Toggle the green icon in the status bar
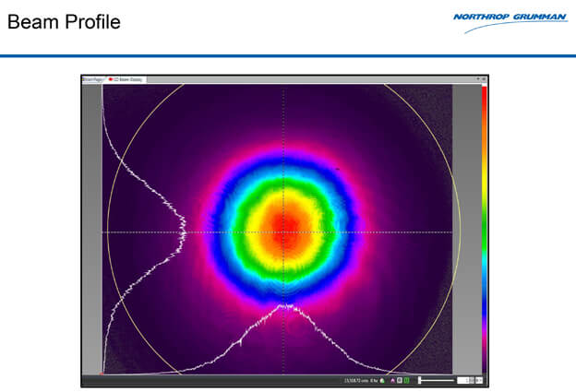 coord(406,380)
